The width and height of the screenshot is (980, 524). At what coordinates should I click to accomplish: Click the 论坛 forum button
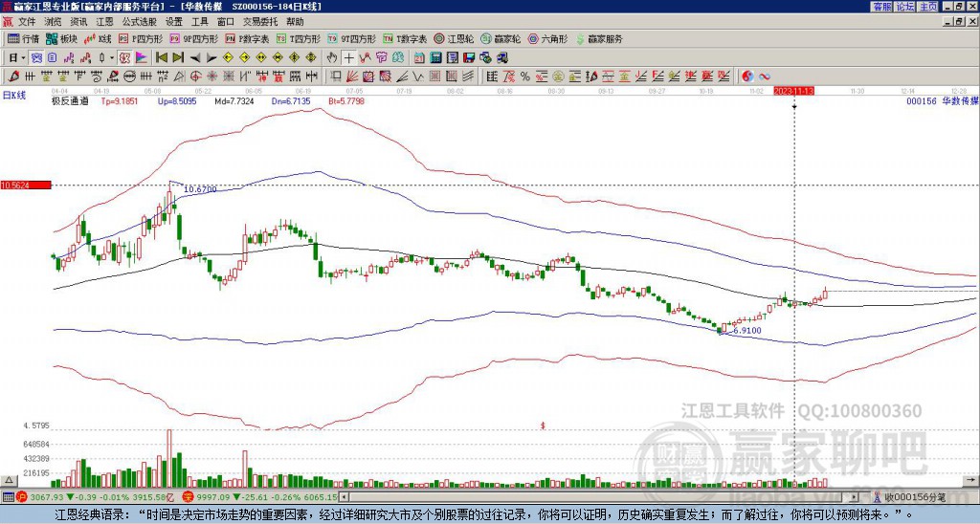coord(905,7)
